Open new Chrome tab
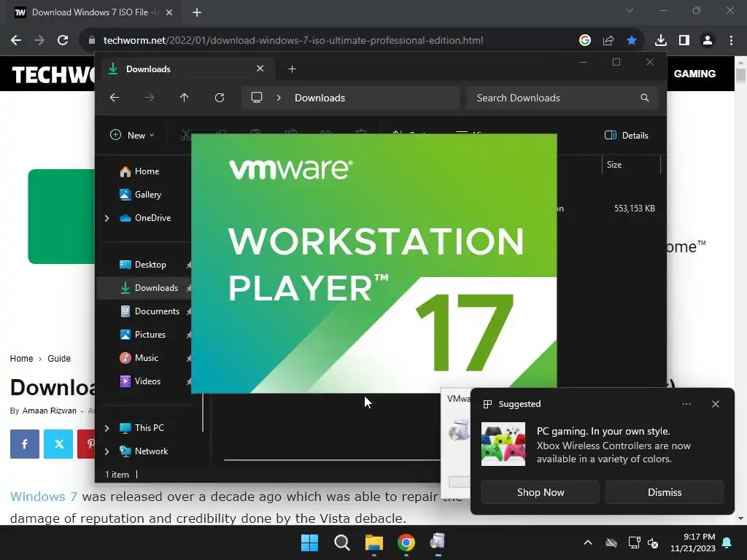The height and width of the screenshot is (560, 747). (x=197, y=12)
